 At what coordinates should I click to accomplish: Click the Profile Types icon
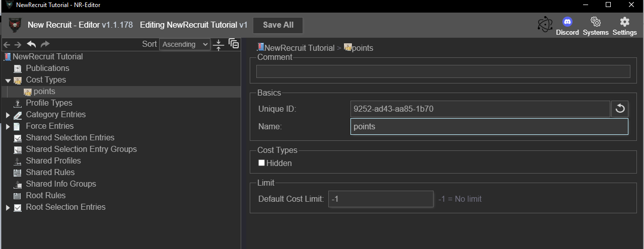click(x=18, y=103)
